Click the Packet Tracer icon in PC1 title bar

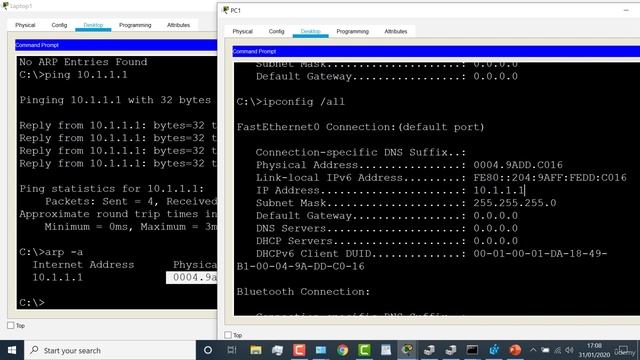pos(226,10)
